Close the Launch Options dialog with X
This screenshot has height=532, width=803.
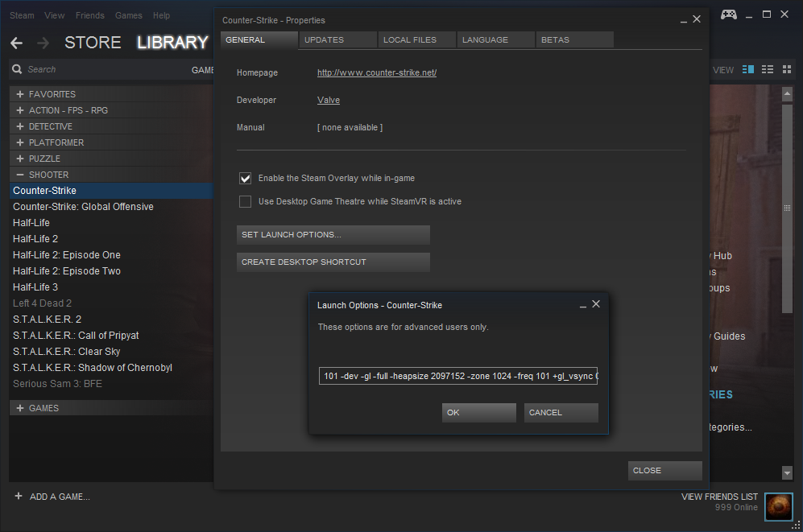point(595,304)
